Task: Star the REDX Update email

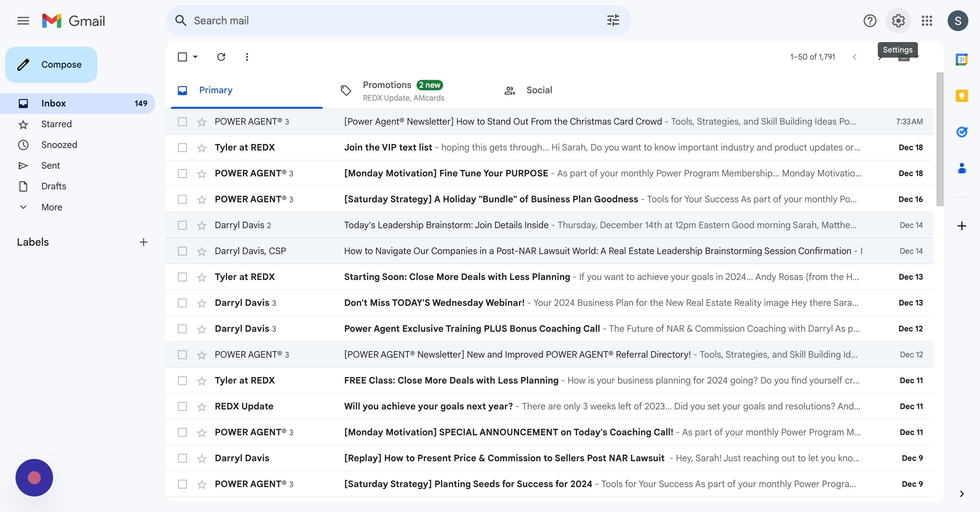Action: click(201, 406)
